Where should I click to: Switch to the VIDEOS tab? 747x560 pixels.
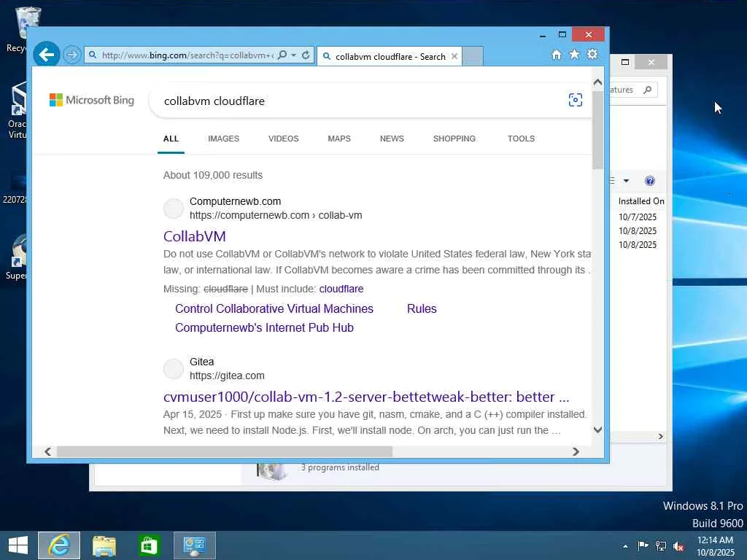tap(284, 139)
